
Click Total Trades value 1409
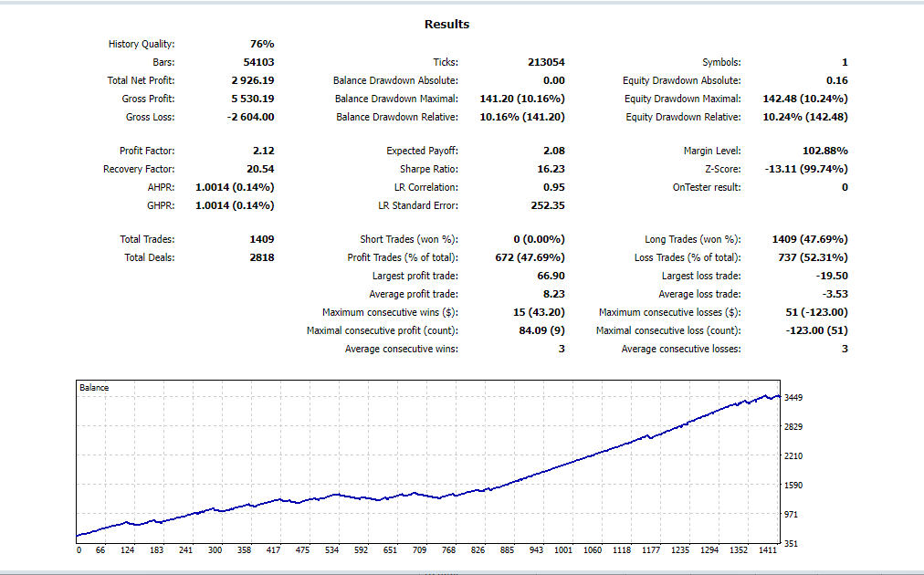[262, 239]
